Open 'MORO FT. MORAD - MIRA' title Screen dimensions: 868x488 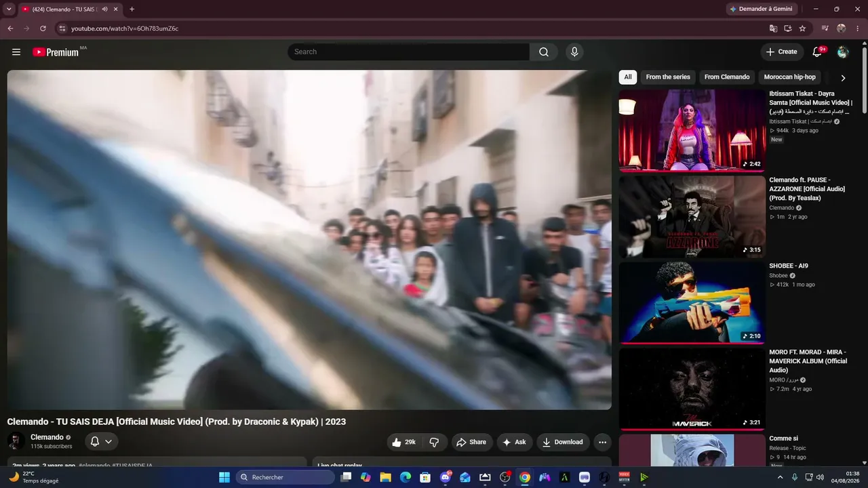pos(808,361)
